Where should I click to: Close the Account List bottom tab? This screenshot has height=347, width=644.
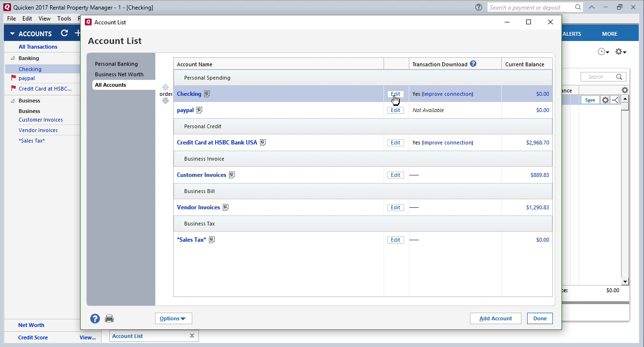point(192,336)
